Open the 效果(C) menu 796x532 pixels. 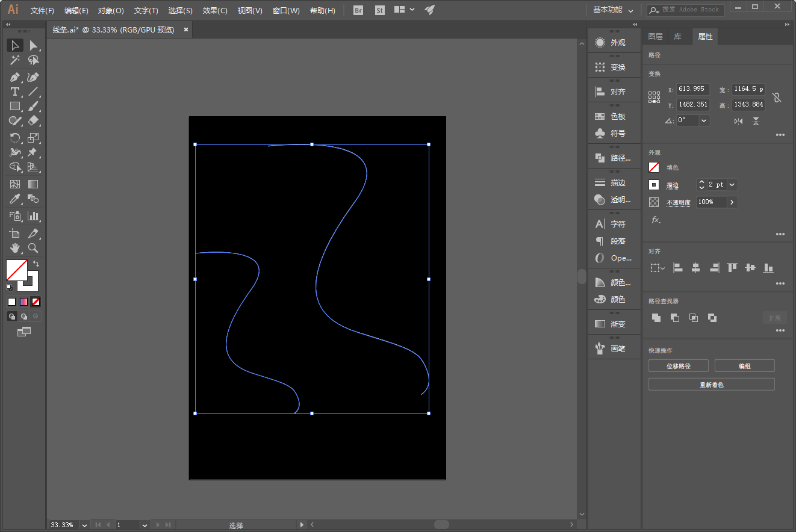(215, 10)
